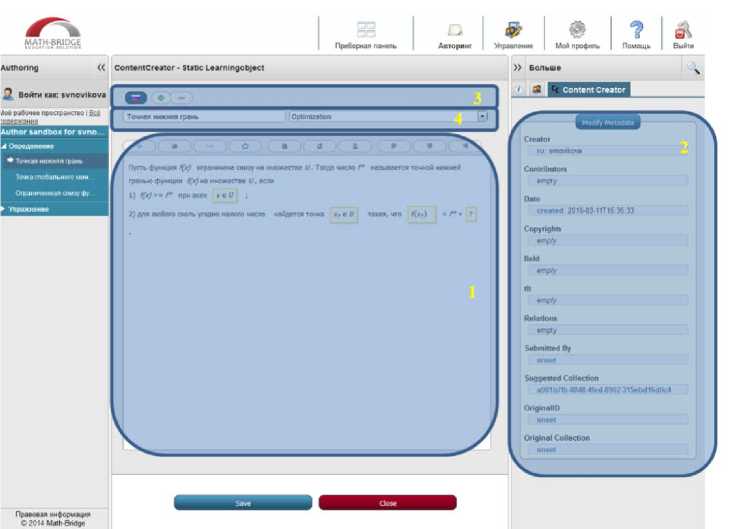
Task: Collapse the Authoring panel with double chevron
Action: click(x=101, y=67)
